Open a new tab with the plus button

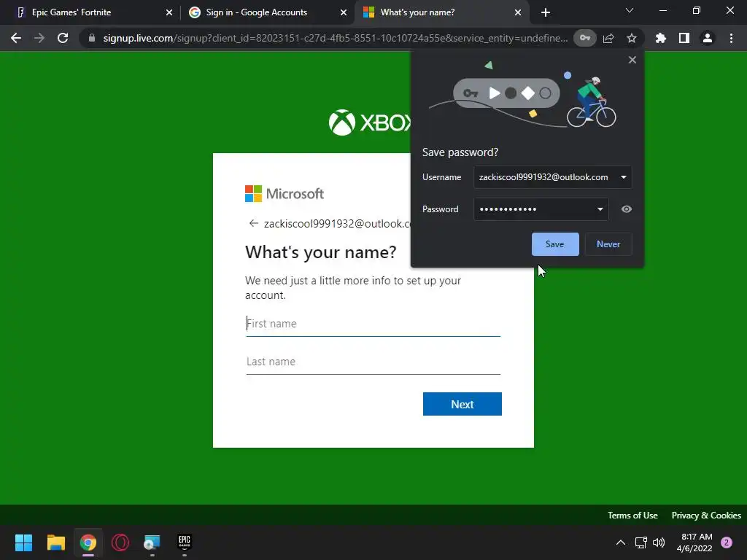[546, 12]
